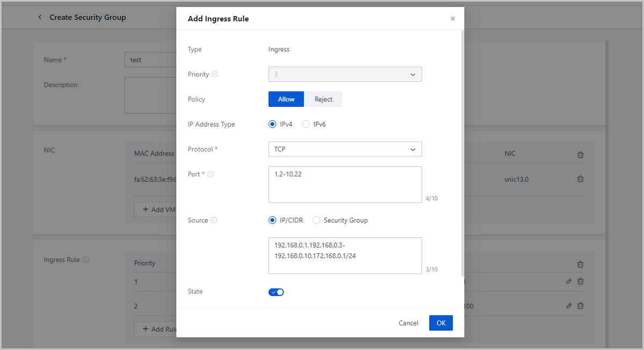
Task: Click the Allow policy button
Action: point(286,99)
